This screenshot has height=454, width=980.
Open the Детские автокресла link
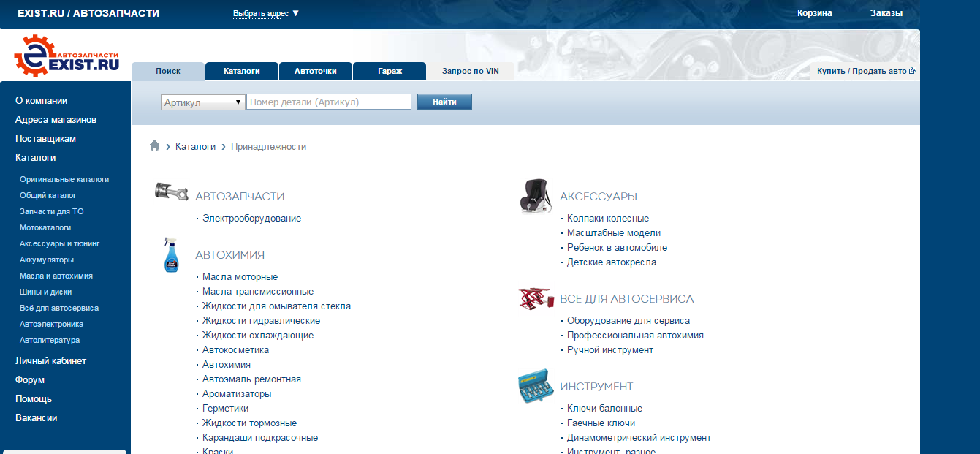click(612, 262)
